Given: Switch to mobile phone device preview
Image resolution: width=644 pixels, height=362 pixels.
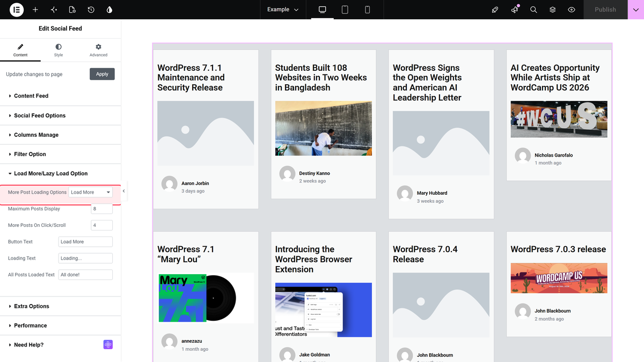Looking at the screenshot, I should [368, 10].
